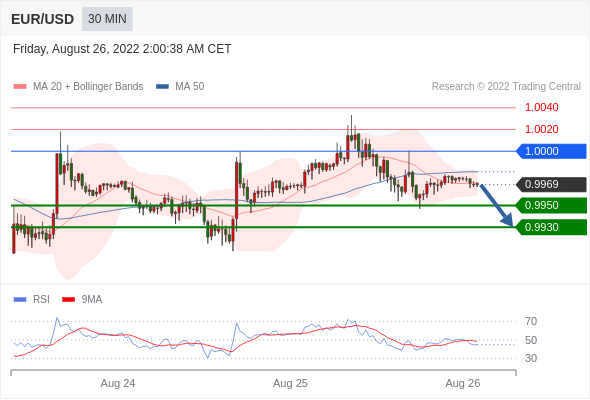Click the EUR/USD pair title
Image resolution: width=590 pixels, height=400 pixels.
coord(43,19)
